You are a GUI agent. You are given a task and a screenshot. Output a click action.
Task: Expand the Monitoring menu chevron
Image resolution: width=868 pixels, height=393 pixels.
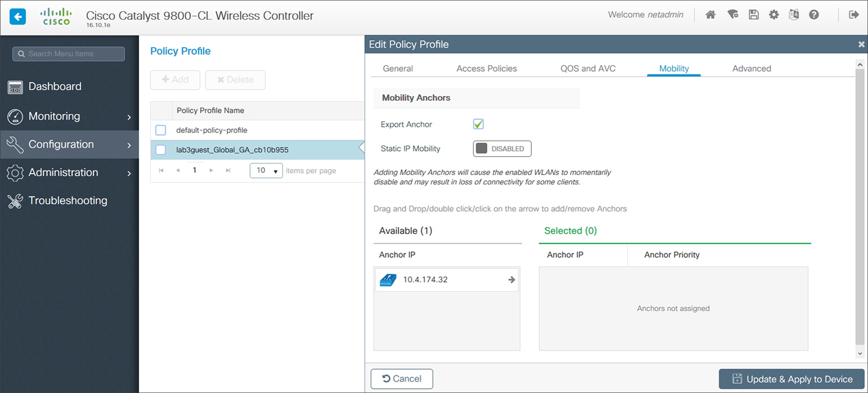129,117
